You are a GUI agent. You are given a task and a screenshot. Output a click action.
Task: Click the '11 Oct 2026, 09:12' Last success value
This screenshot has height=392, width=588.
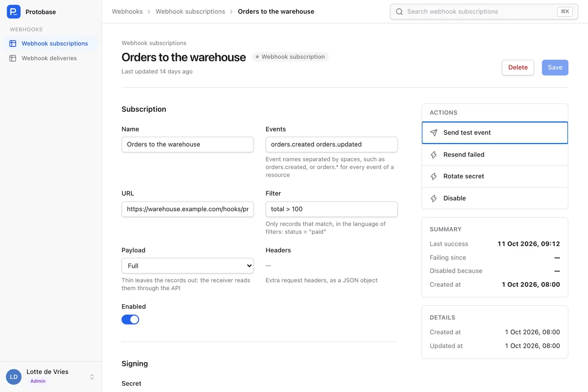pyautogui.click(x=529, y=244)
